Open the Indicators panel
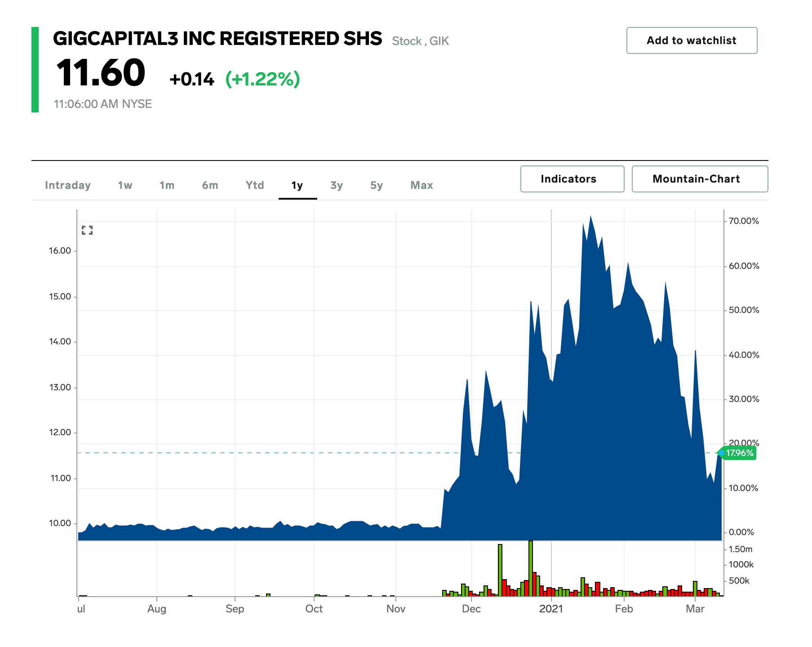The height and width of the screenshot is (647, 812). click(572, 178)
